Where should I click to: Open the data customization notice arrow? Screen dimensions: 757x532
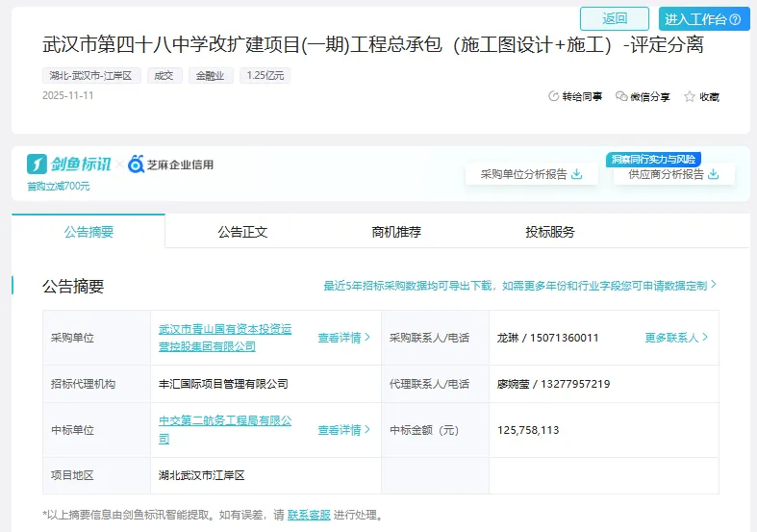click(713, 286)
